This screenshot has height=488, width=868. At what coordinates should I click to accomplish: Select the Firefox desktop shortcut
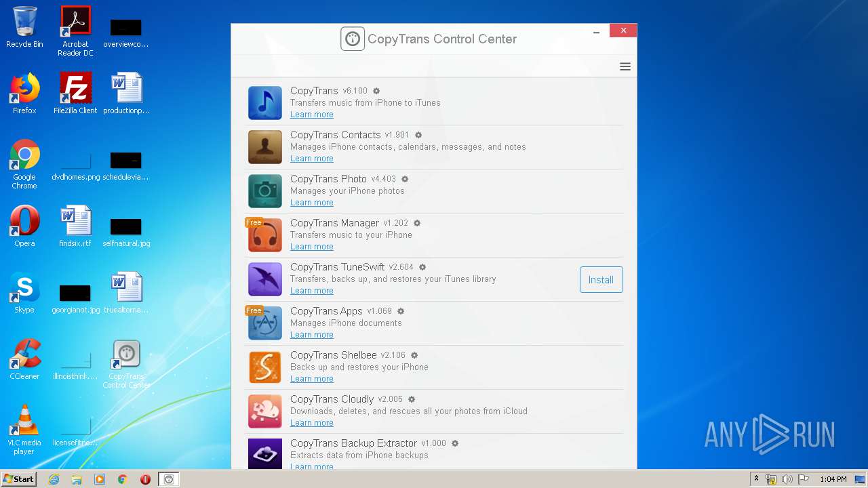click(x=24, y=94)
